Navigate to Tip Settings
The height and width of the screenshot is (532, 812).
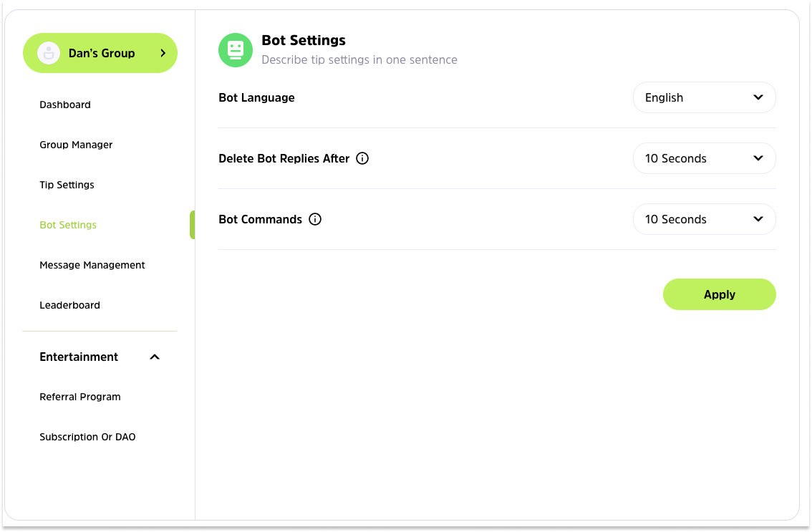[x=67, y=185]
